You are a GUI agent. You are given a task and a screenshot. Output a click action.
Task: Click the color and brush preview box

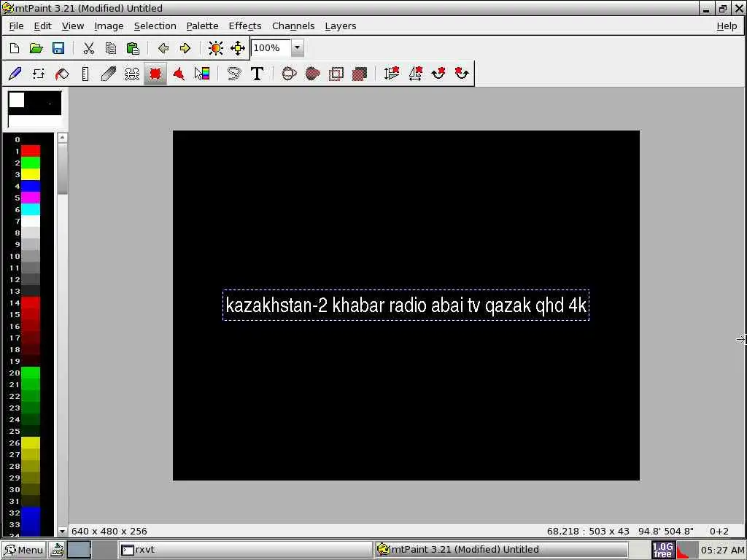tap(35, 109)
